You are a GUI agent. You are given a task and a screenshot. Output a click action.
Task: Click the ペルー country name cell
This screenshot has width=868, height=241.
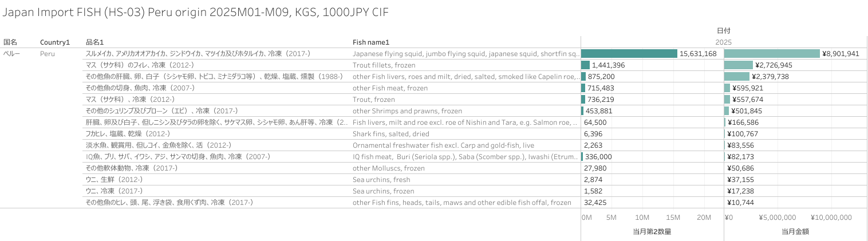click(x=12, y=54)
